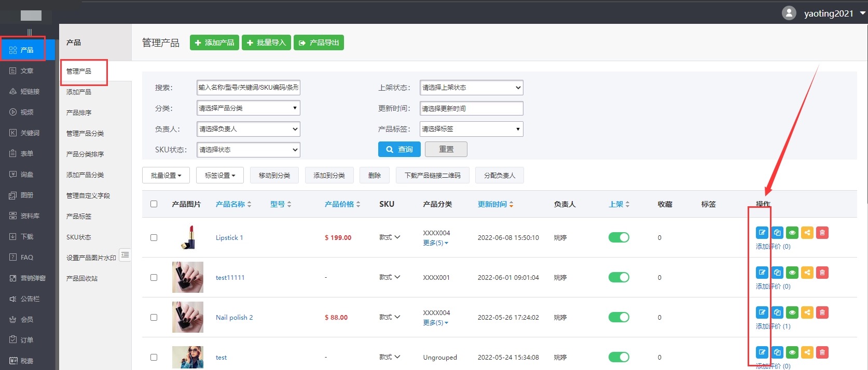Toggle off the 上架 switch for Lipstick 1
Viewport: 868px width, 370px height.
pos(618,237)
